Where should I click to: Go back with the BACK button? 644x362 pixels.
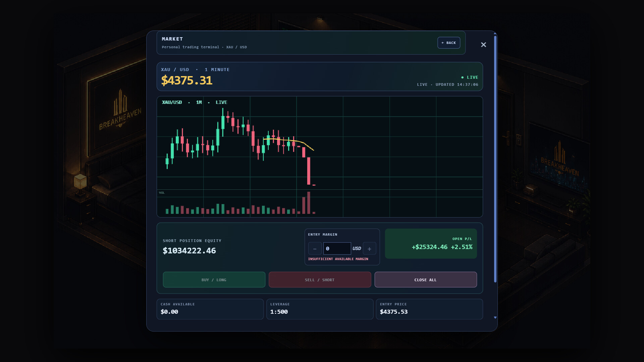448,43
